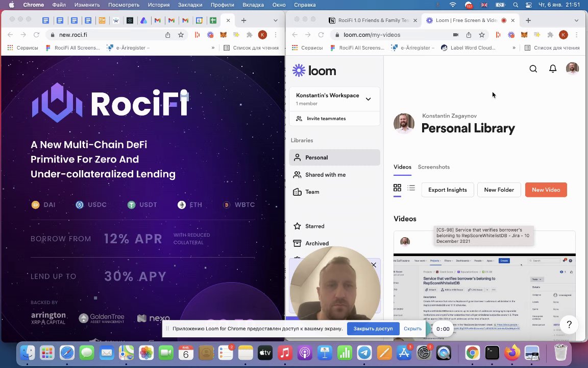Viewport: 588px width, 368px height.
Task: Open Starred items in Loom sidebar
Action: [334, 226]
